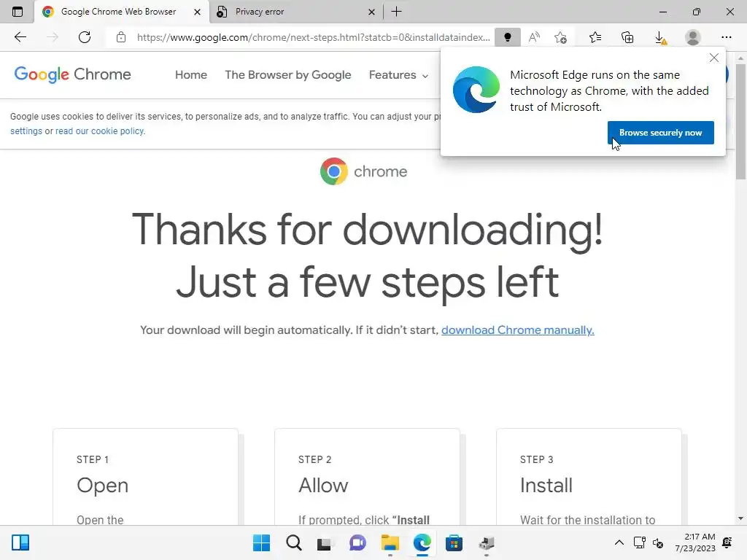Open The Browser by Google link
Viewport: 747px width, 560px height.
(287, 75)
